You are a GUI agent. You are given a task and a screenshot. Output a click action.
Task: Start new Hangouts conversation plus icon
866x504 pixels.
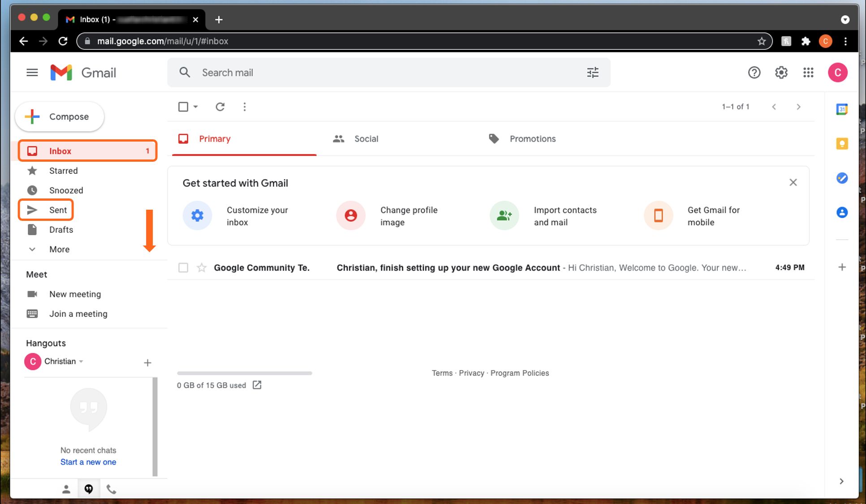tap(147, 362)
